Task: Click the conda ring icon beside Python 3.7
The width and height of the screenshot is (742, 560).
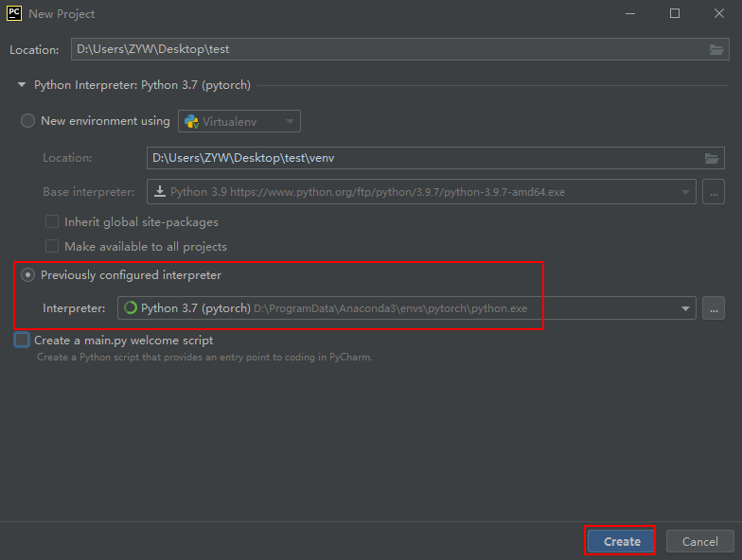Action: coord(131,308)
